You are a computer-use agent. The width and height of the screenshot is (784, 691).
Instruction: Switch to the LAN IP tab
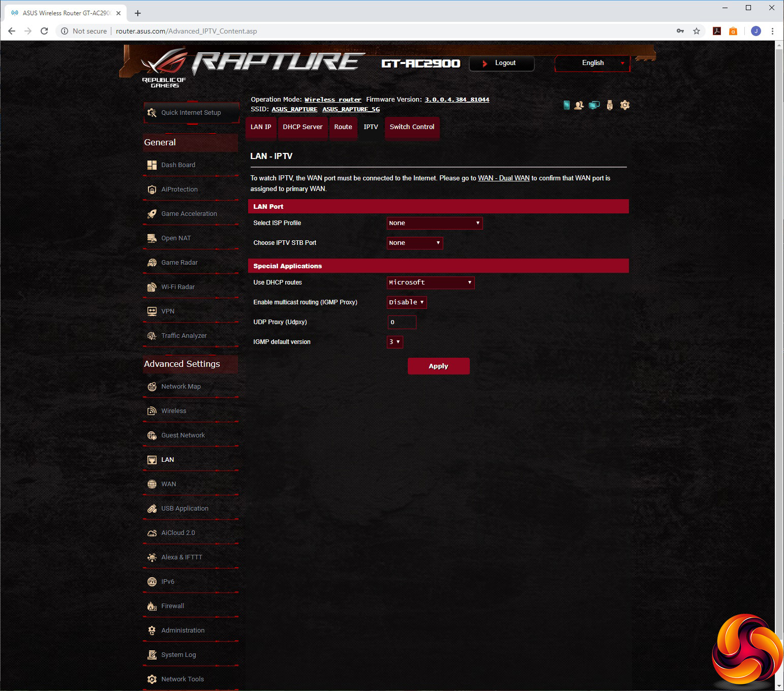point(261,127)
